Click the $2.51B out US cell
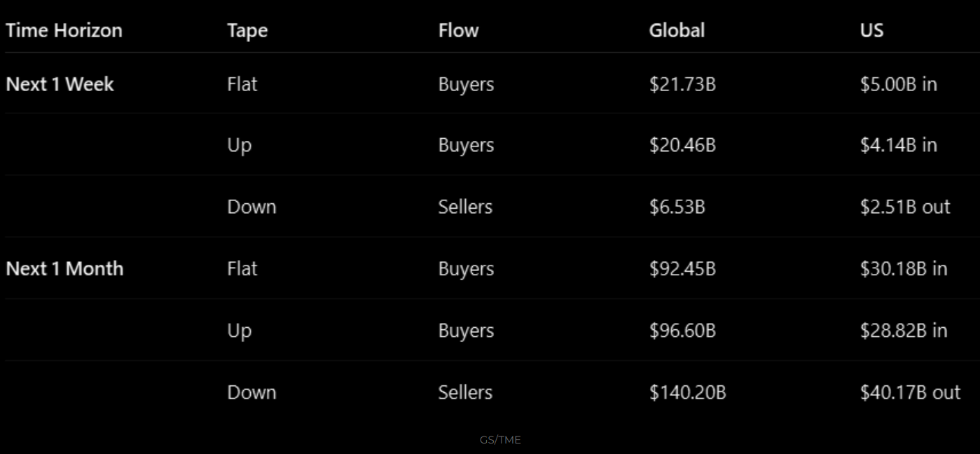The image size is (980, 454). (x=905, y=207)
